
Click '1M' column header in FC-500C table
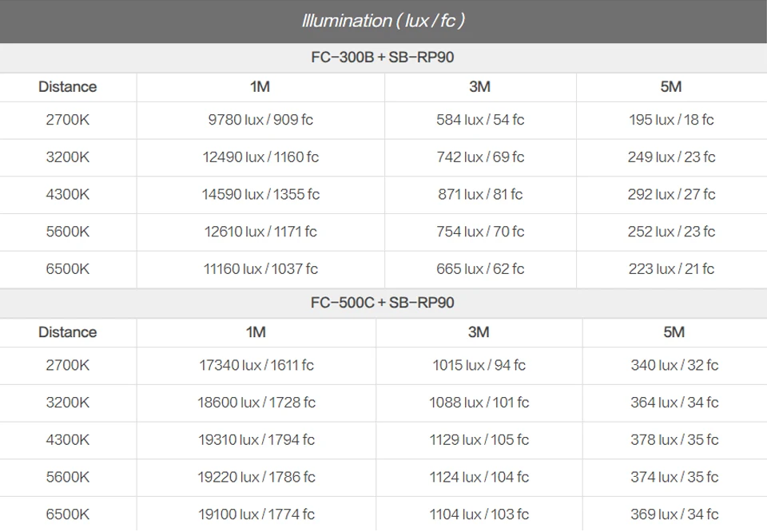click(x=256, y=332)
